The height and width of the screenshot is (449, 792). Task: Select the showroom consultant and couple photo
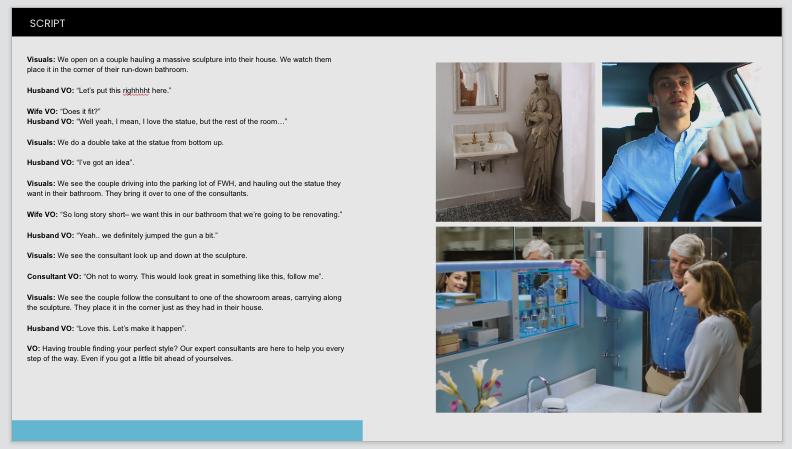pyautogui.click(x=599, y=320)
